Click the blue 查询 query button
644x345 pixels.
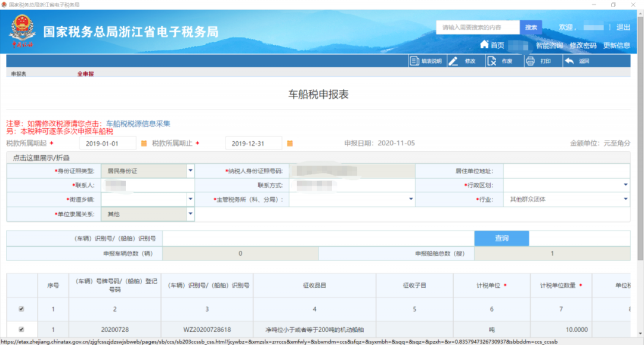(501, 238)
